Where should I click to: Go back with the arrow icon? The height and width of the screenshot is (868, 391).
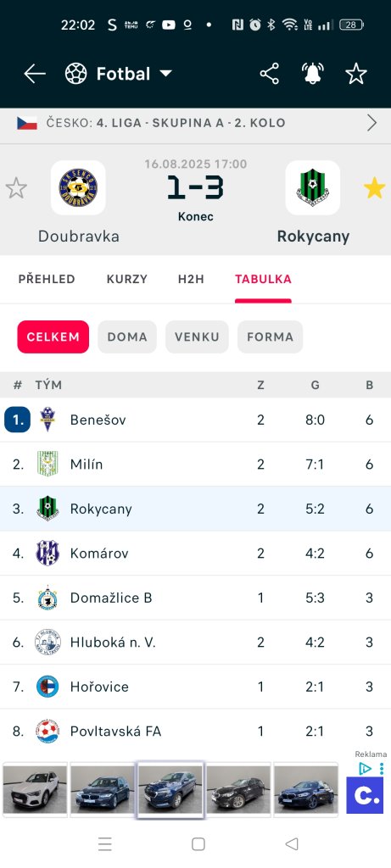click(34, 74)
